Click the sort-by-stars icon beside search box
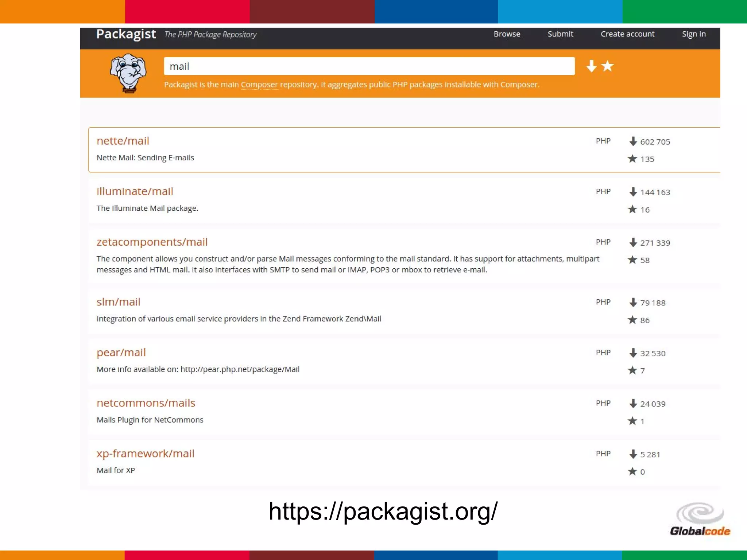 tap(608, 66)
